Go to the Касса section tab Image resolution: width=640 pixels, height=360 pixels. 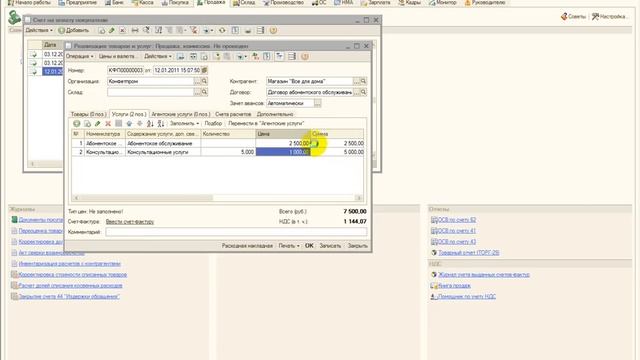143,2
